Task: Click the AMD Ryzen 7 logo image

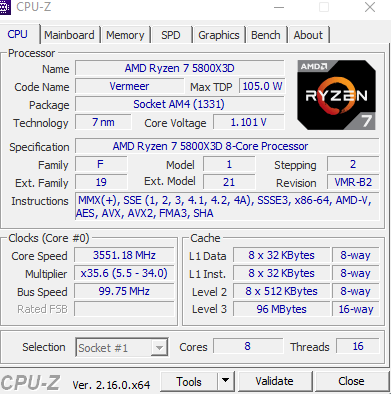Action: pyautogui.click(x=337, y=95)
